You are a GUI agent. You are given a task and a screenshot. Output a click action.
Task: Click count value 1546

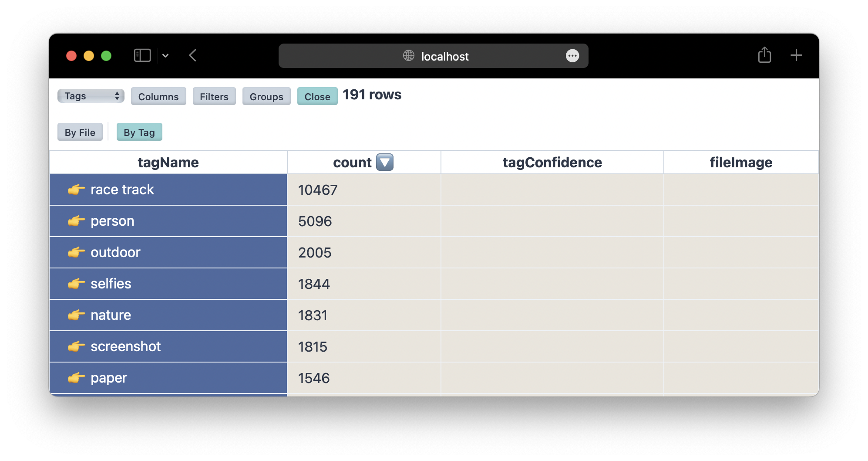pyautogui.click(x=314, y=378)
